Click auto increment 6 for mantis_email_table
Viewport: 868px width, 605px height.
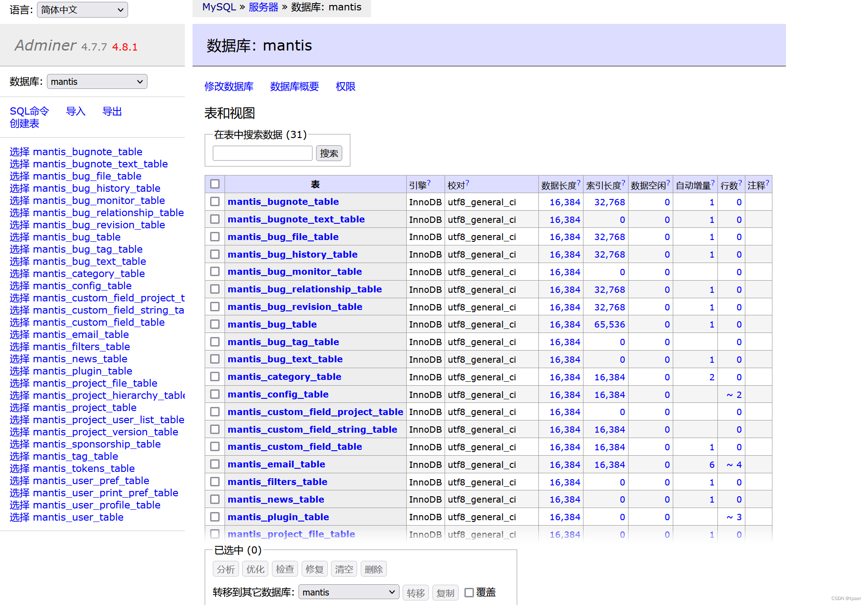[712, 465]
